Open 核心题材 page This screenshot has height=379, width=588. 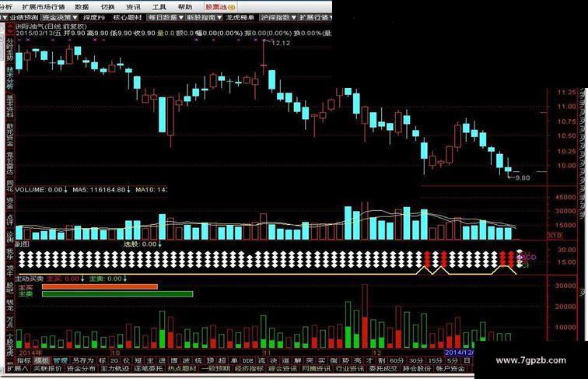coord(127,18)
